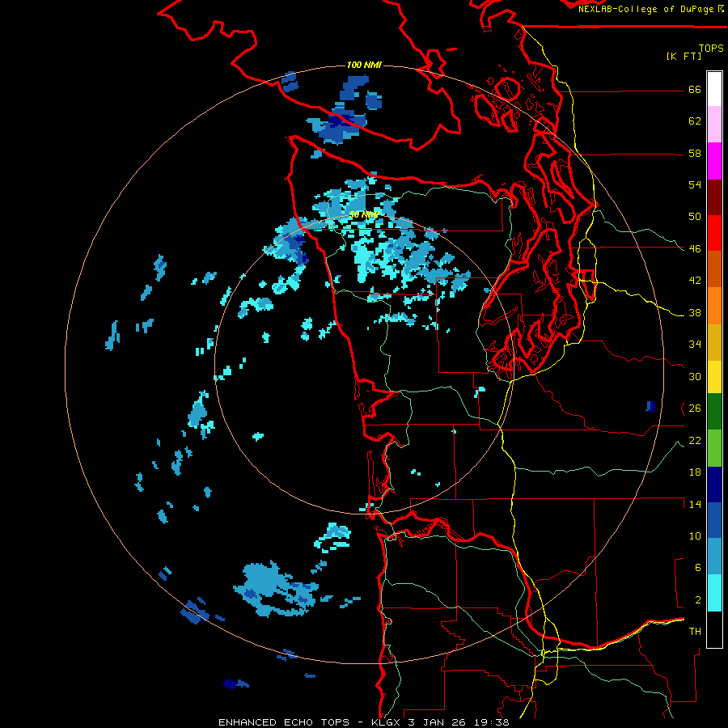Image resolution: width=728 pixels, height=728 pixels.
Task: Click the legend value '58'
Action: click(x=695, y=153)
